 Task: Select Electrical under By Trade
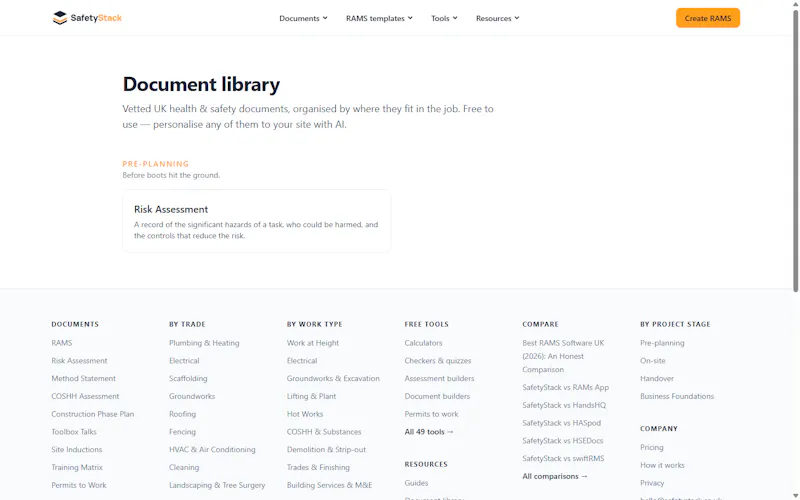point(184,361)
